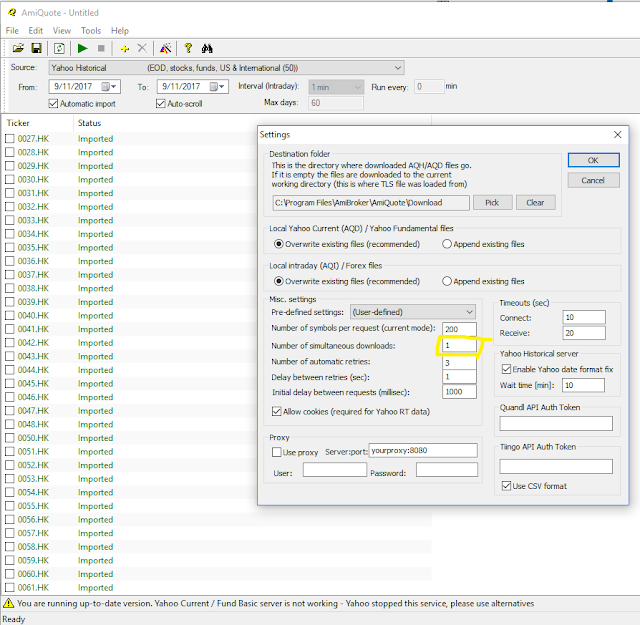The height and width of the screenshot is (625, 640).
Task: Toggle Enable Yahoo date format fix
Action: (506, 369)
